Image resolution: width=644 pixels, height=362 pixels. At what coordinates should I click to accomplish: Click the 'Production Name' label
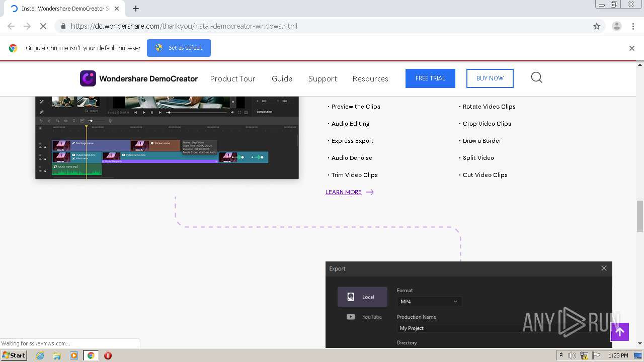pos(416,317)
